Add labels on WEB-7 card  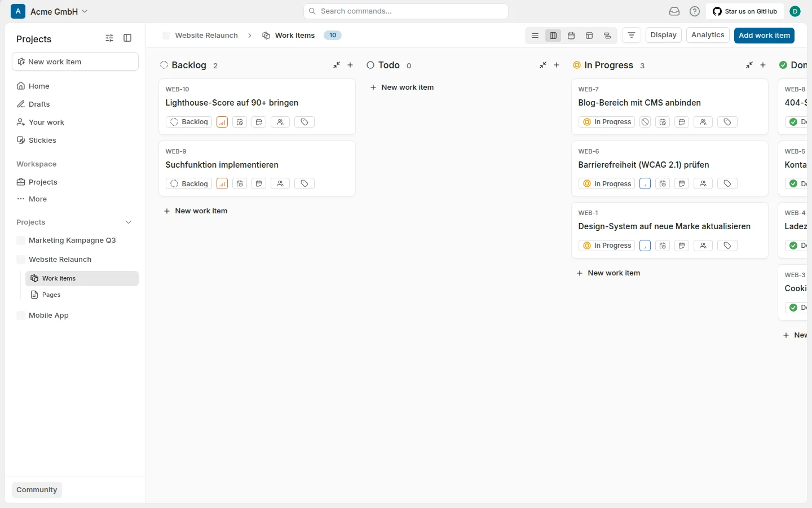coord(727,122)
